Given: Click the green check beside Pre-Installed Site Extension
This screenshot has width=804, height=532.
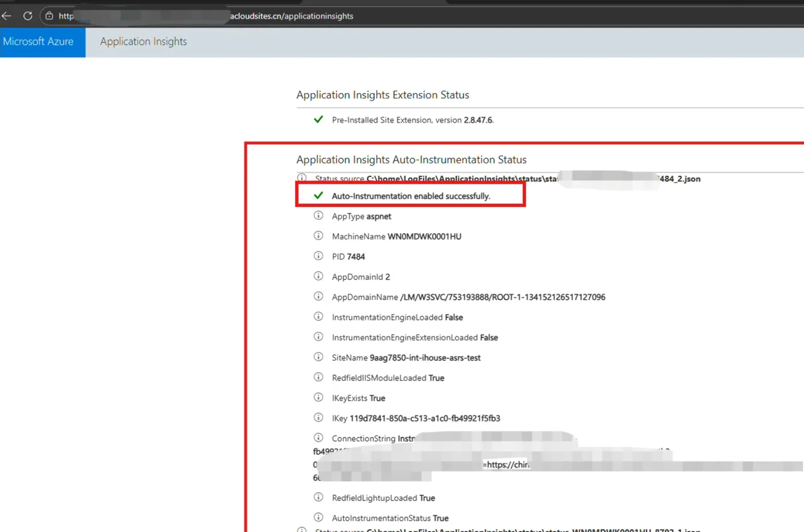Looking at the screenshot, I should [x=318, y=119].
